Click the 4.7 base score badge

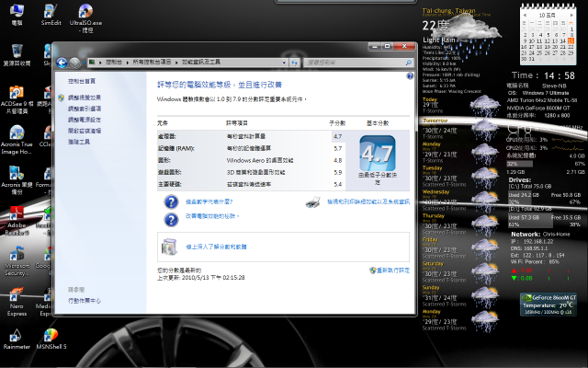coord(378,154)
